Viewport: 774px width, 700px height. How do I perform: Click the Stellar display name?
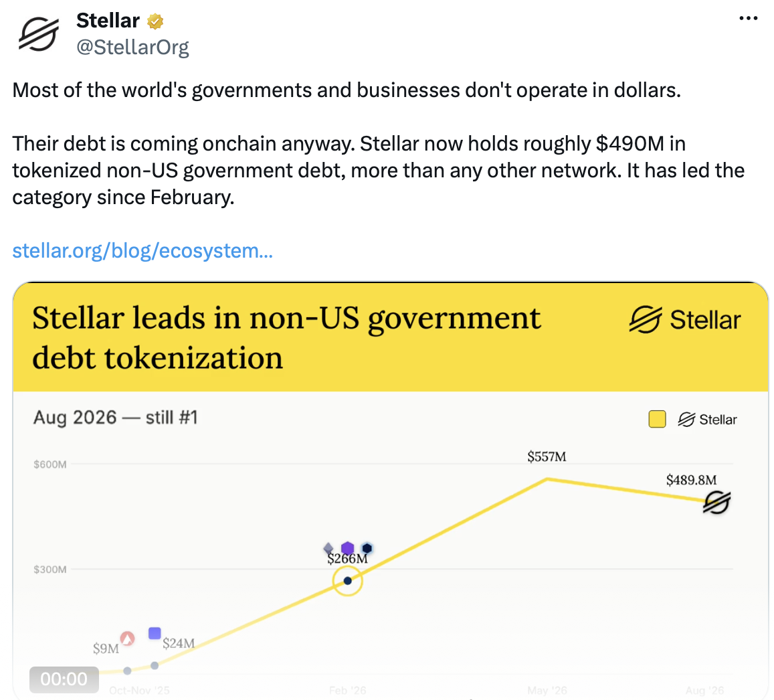click(x=108, y=21)
